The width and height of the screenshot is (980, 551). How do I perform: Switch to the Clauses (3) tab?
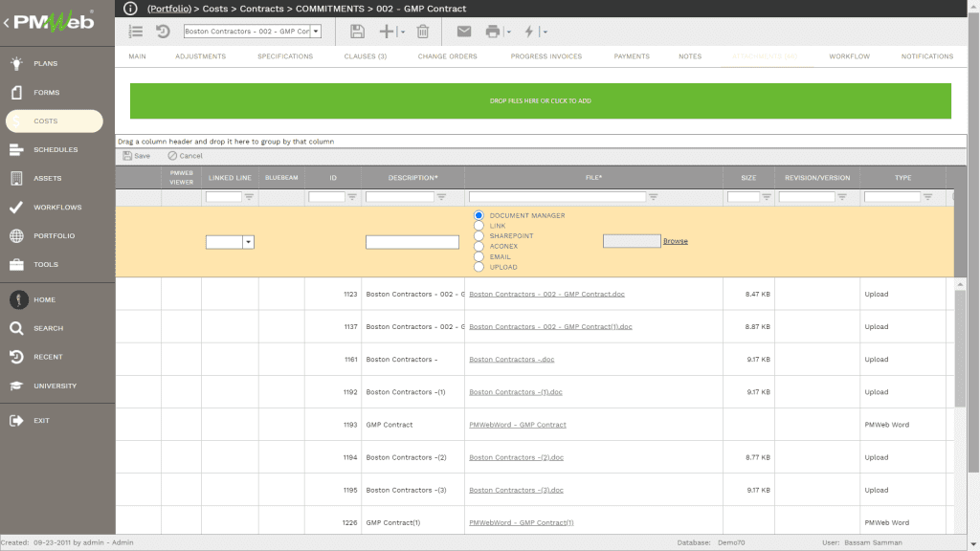pos(365,56)
